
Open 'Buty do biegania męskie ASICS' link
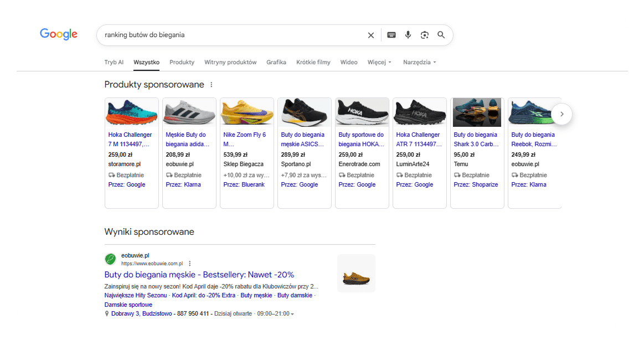303,139
